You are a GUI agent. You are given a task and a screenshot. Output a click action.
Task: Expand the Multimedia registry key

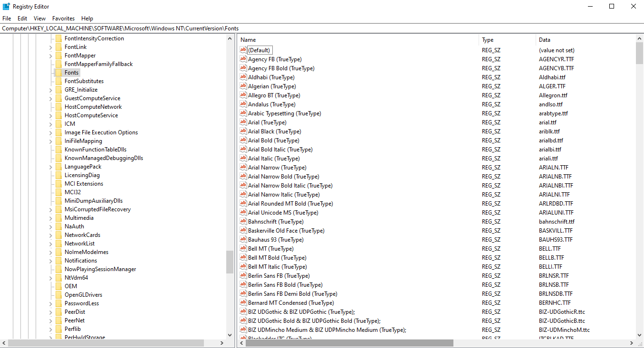50,218
